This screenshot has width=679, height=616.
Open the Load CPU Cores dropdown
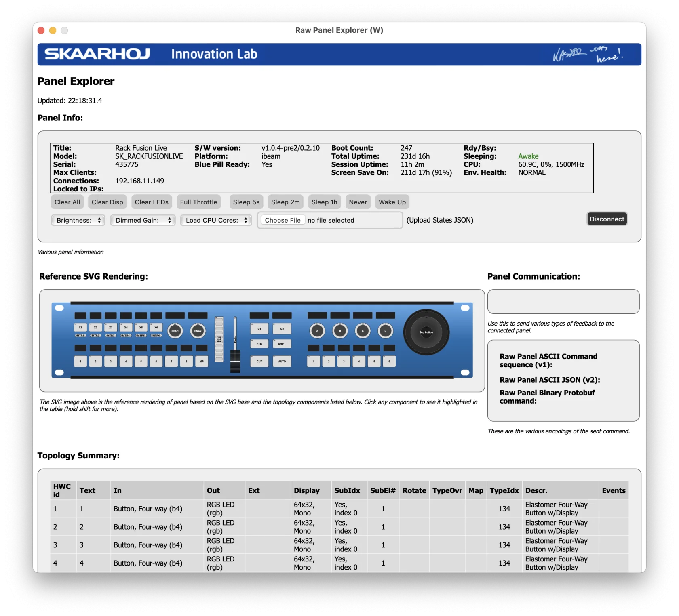(x=216, y=220)
